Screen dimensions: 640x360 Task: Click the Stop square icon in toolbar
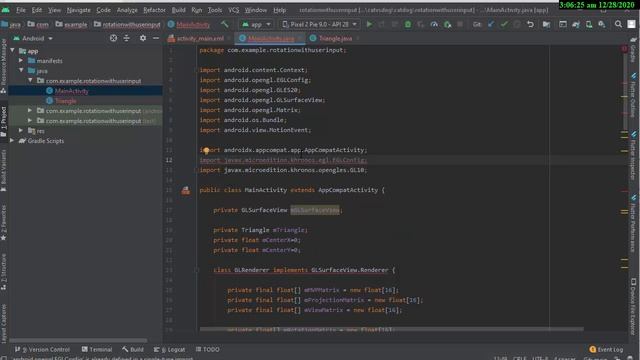460,24
